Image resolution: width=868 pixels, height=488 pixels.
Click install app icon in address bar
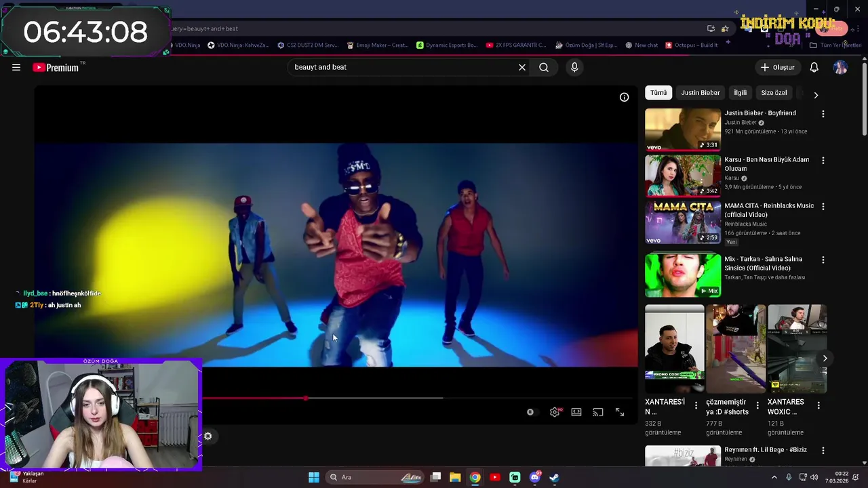click(x=711, y=28)
